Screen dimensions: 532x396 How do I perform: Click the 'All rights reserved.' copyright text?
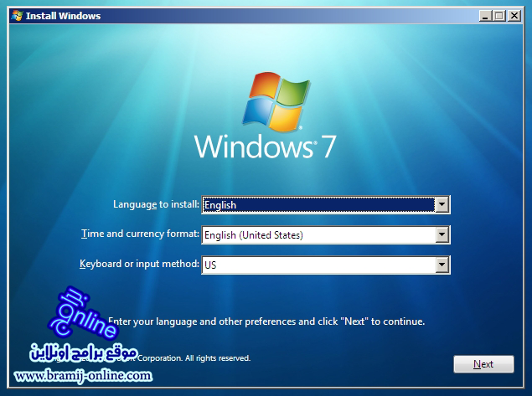(218, 358)
